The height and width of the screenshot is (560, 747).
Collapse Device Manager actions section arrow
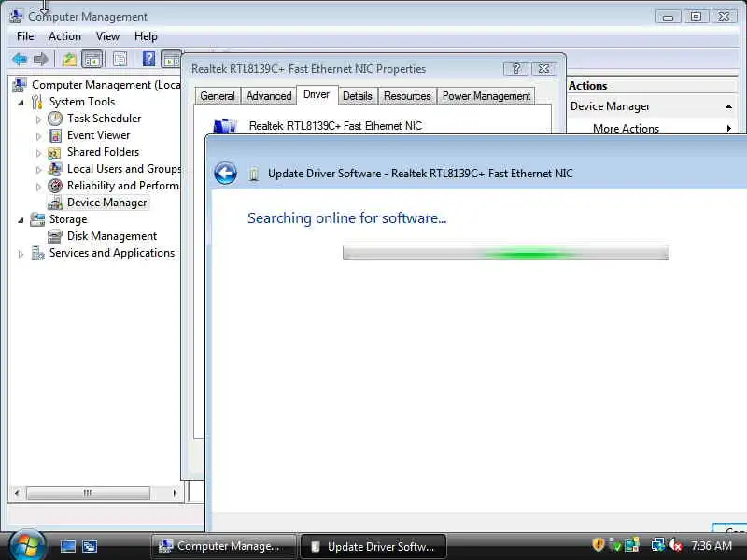tap(728, 106)
